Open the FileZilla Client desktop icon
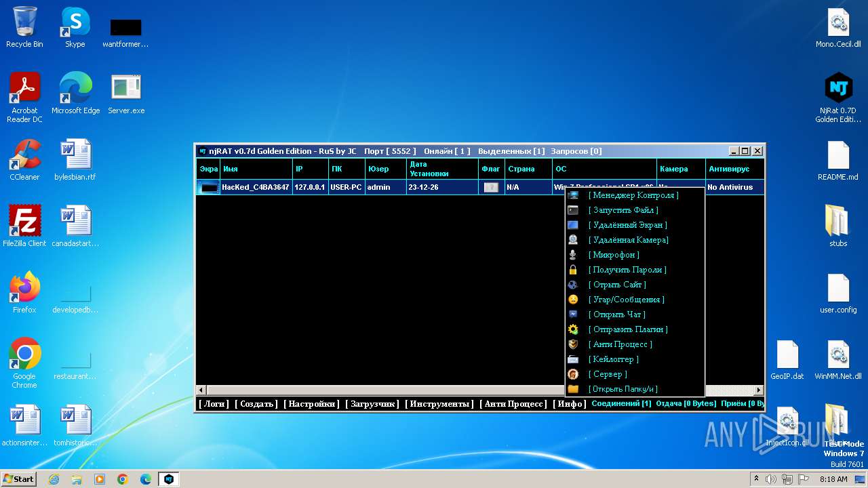 point(24,226)
